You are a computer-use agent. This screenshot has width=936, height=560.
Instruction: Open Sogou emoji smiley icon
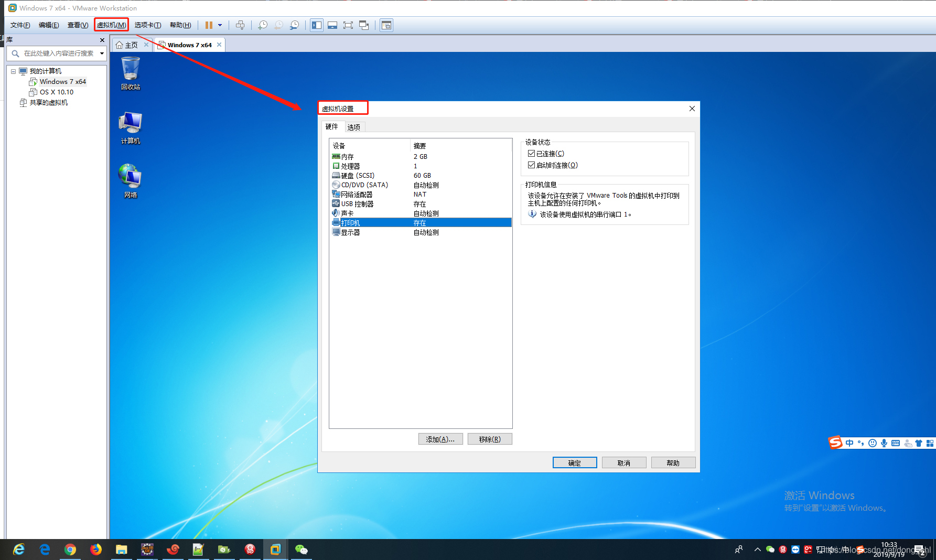(x=873, y=443)
